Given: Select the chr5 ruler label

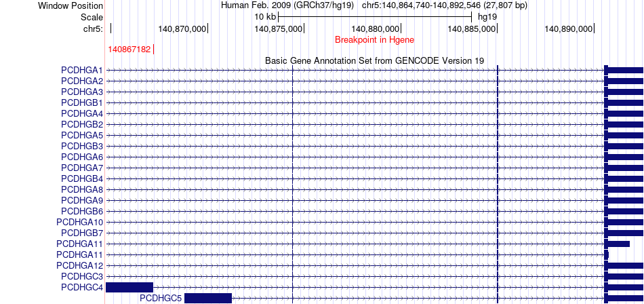Looking at the screenshot, I should (93, 29).
